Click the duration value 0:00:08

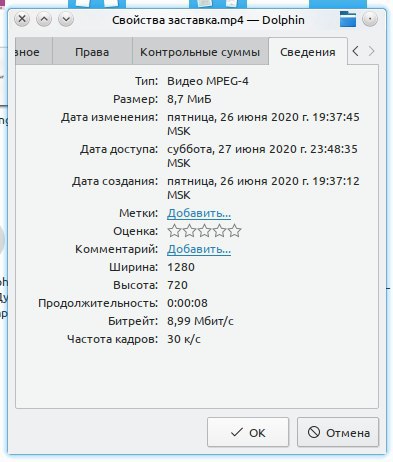[x=187, y=303]
